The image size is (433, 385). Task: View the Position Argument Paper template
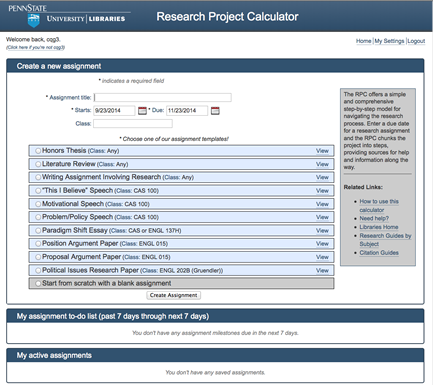[322, 244]
